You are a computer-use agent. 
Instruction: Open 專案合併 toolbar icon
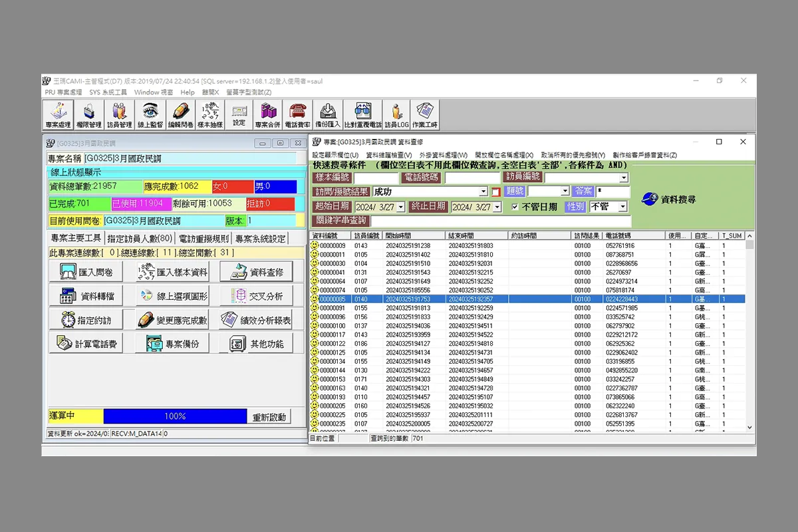(x=268, y=115)
